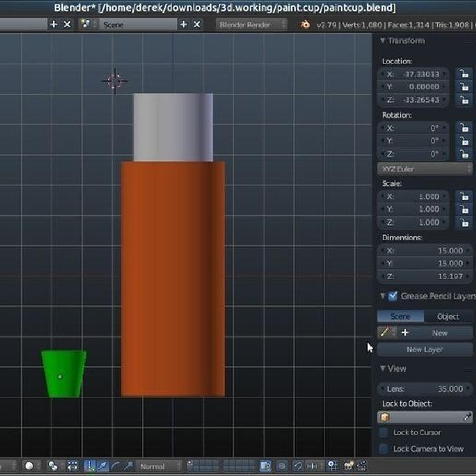Click the snap magnet icon
Viewport: 476px width, 476px height.
pos(298,466)
